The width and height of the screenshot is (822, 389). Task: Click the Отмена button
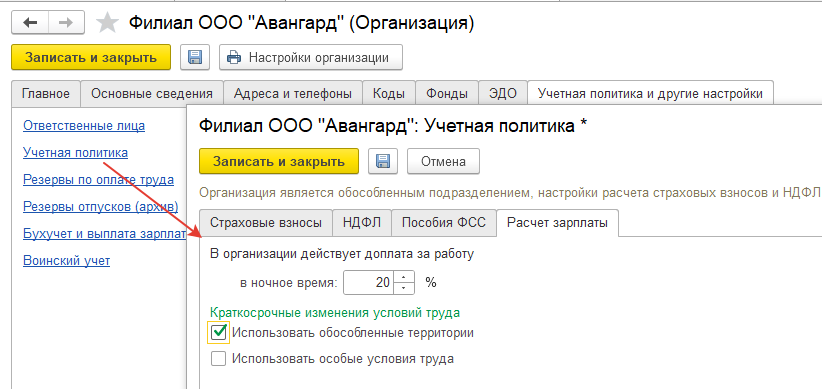pyautogui.click(x=444, y=161)
